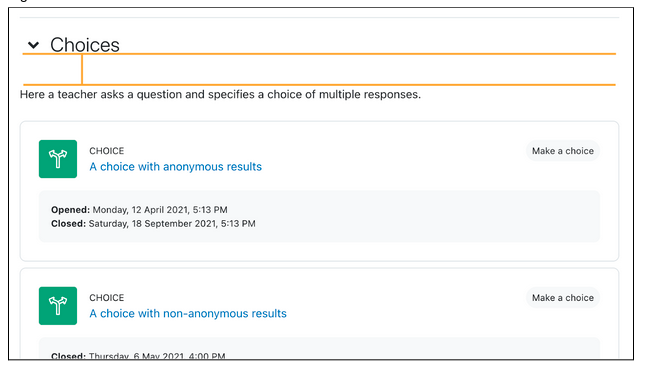
Task: Click the lower orange line above description
Action: 319,84
